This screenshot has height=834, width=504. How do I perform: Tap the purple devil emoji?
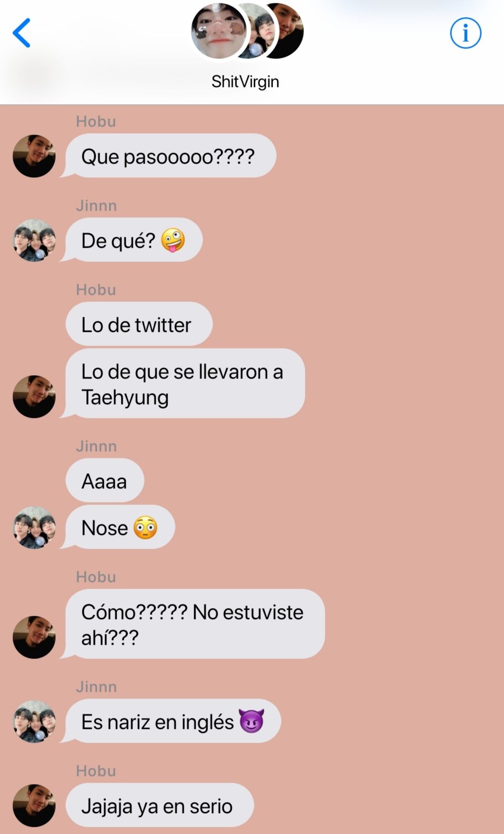[x=252, y=721]
